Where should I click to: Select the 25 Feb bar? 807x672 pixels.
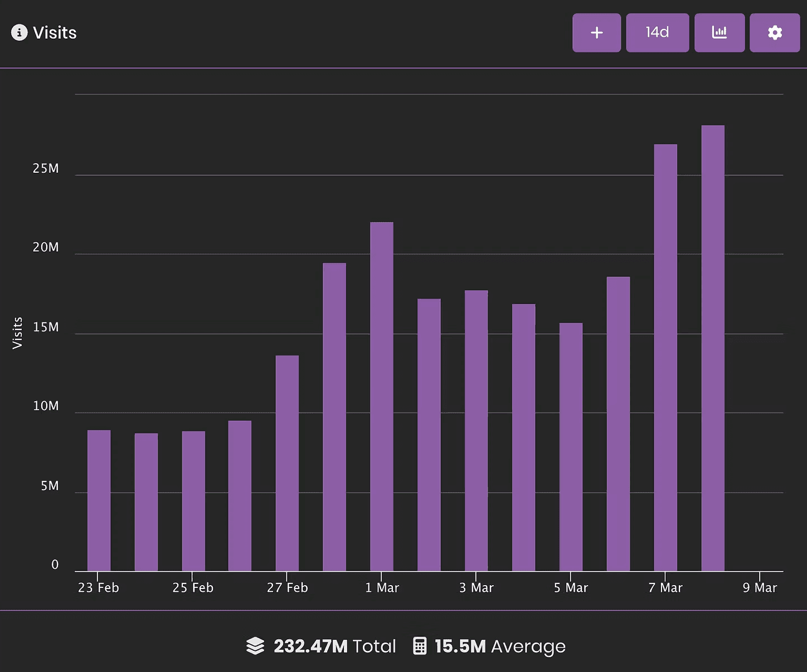point(193,501)
